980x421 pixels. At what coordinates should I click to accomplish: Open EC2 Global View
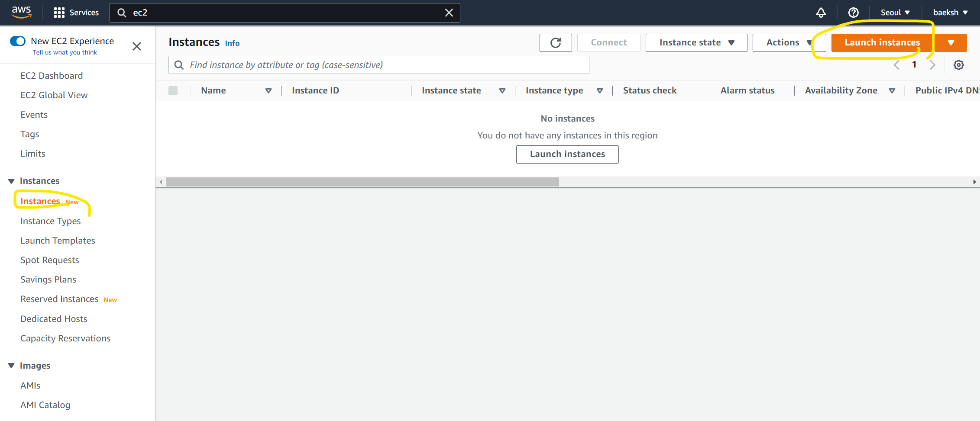point(54,95)
